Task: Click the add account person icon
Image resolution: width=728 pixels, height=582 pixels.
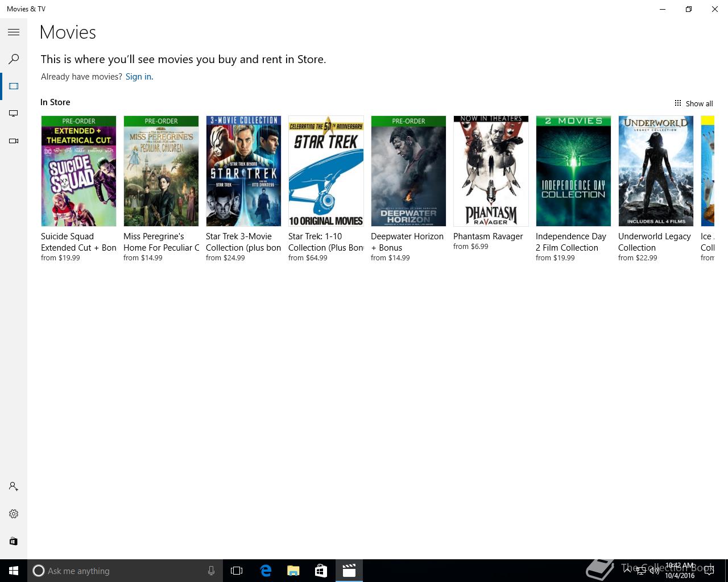Action: tap(14, 487)
